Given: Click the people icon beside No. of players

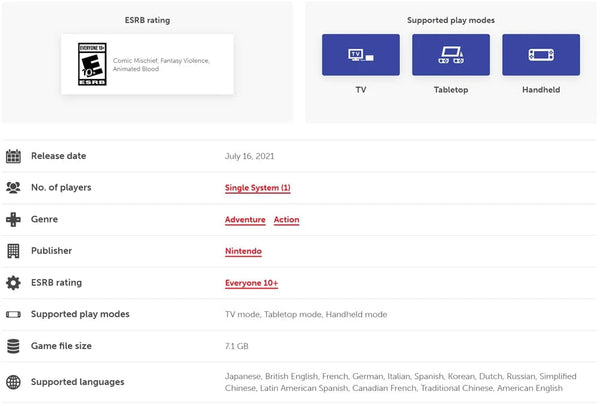Looking at the screenshot, I should pyautogui.click(x=13, y=187).
